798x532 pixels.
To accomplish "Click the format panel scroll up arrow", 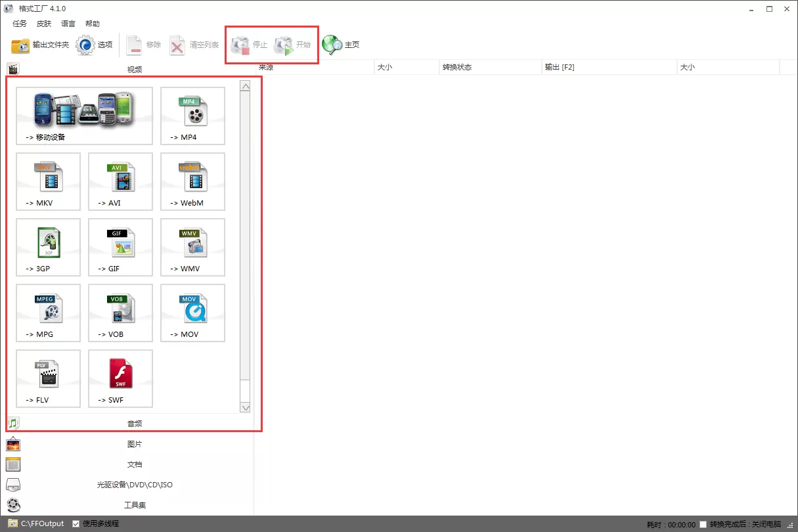I will point(246,85).
